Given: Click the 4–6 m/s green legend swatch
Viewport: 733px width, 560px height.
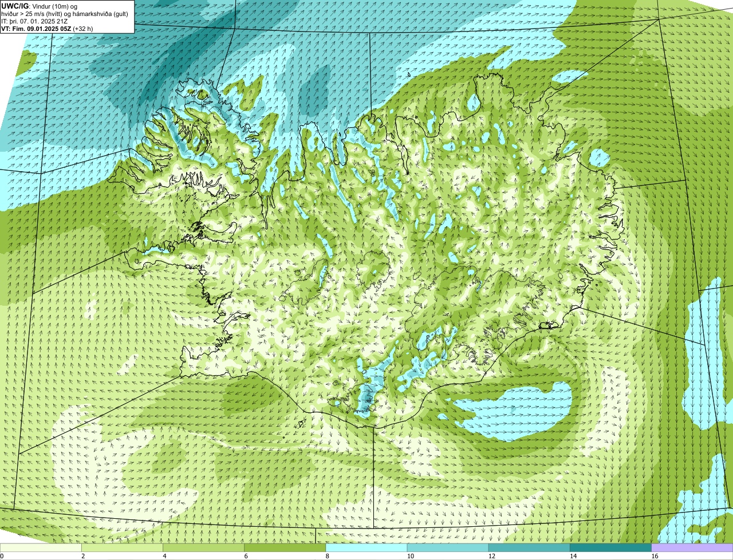Looking at the screenshot, I should (x=204, y=547).
